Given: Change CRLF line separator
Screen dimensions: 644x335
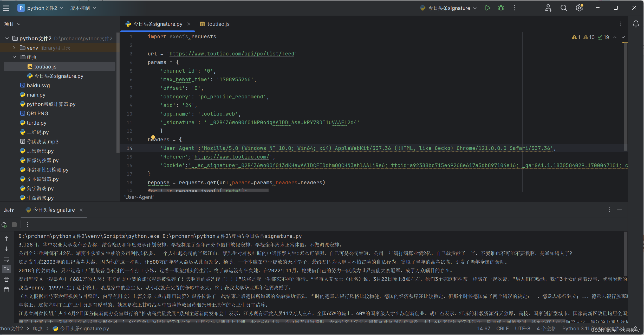Looking at the screenshot, I should tap(502, 329).
